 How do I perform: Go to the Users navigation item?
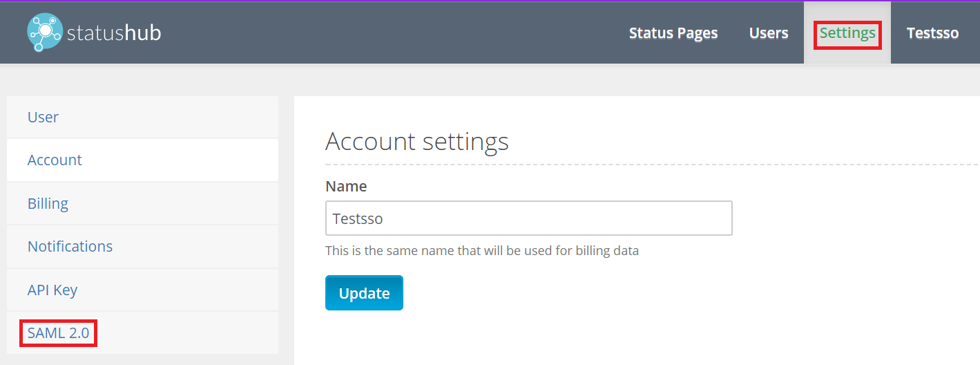[x=769, y=33]
